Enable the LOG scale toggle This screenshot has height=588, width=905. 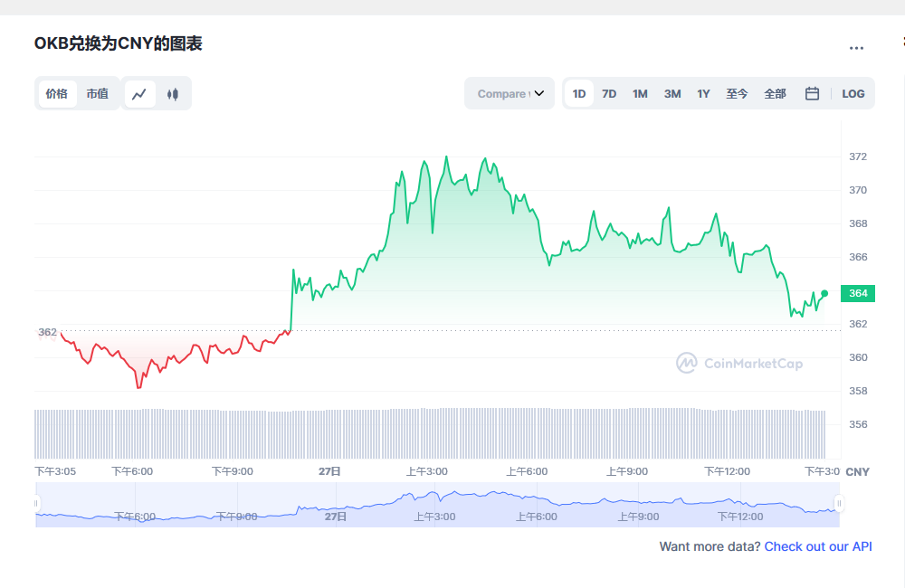point(853,93)
